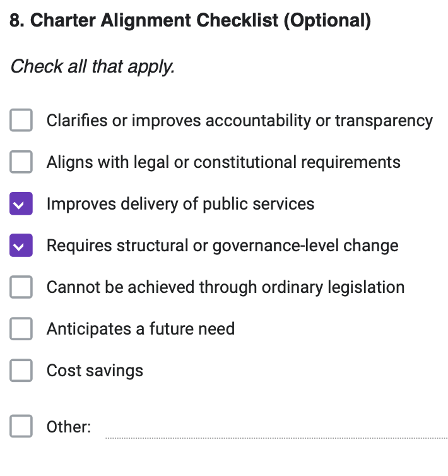Click the white checkmark in public services box
Image resolution: width=448 pixels, height=476 pixels.
[21, 205]
